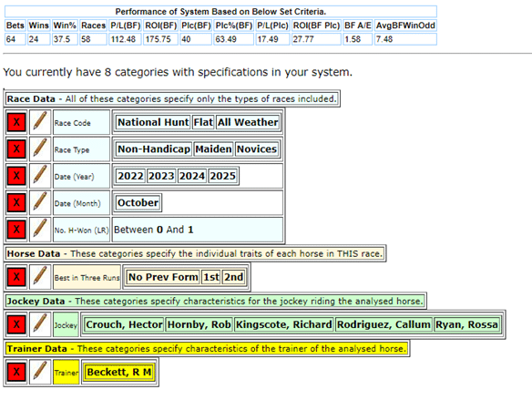This screenshot has width=532, height=400.
Task: Click the ROI(BF) value 175.75
Action: pyautogui.click(x=158, y=39)
